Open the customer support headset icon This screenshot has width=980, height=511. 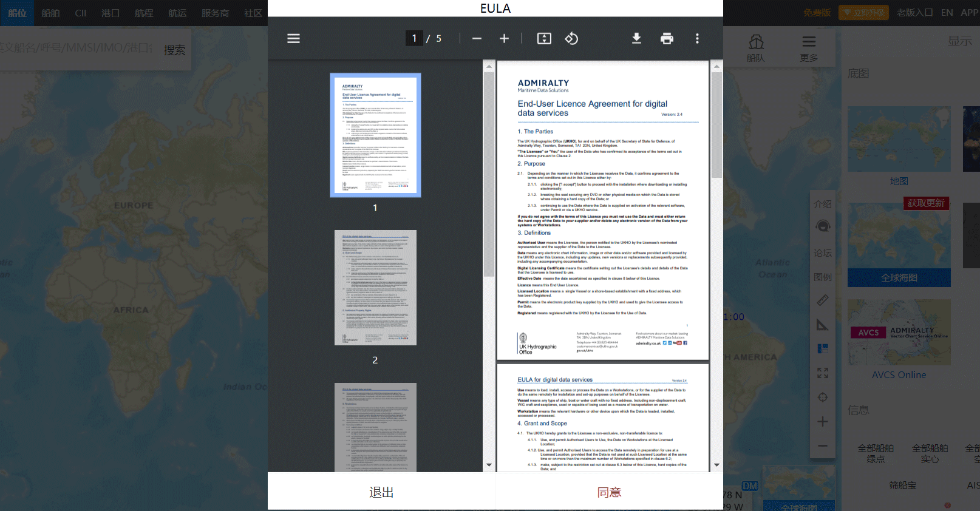[x=823, y=226]
